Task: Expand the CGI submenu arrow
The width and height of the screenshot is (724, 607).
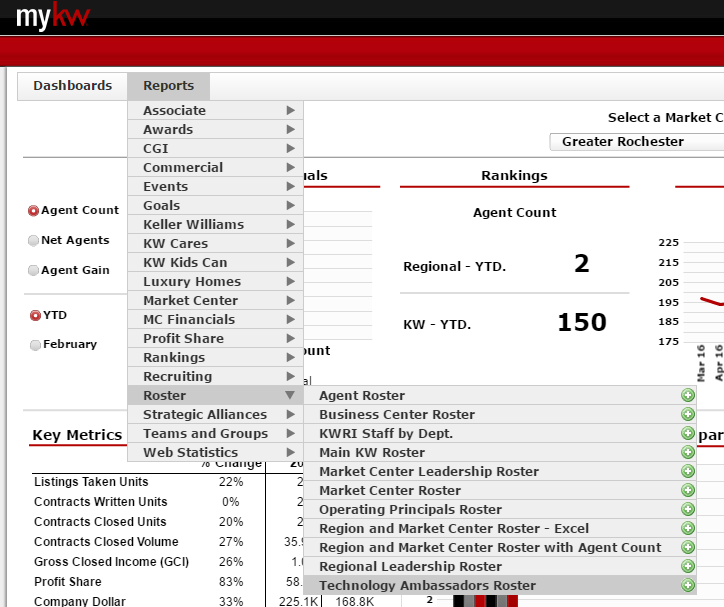Action: [290, 148]
